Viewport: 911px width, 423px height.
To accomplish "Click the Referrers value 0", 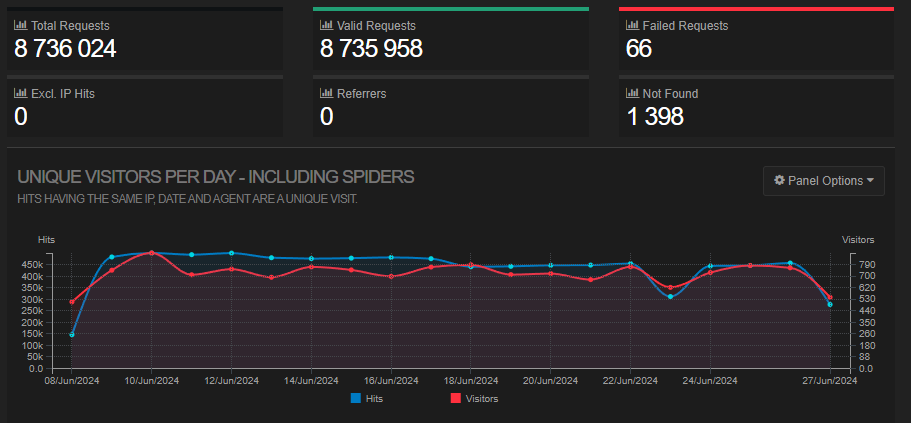I will pyautogui.click(x=327, y=117).
